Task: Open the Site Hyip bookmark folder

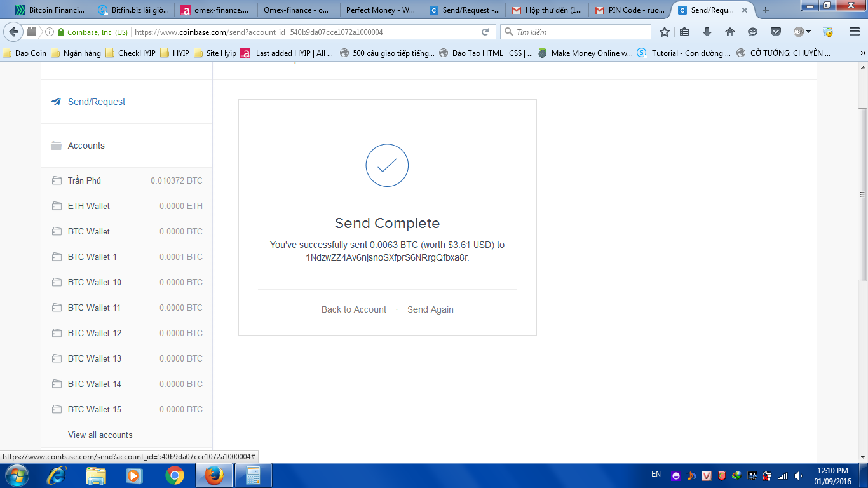Action: [x=215, y=53]
